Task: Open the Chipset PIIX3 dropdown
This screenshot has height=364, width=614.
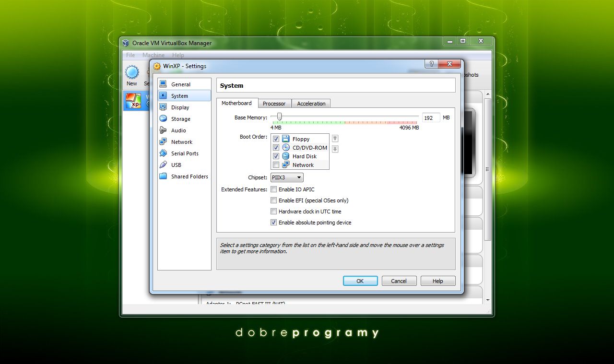Action: tap(287, 177)
